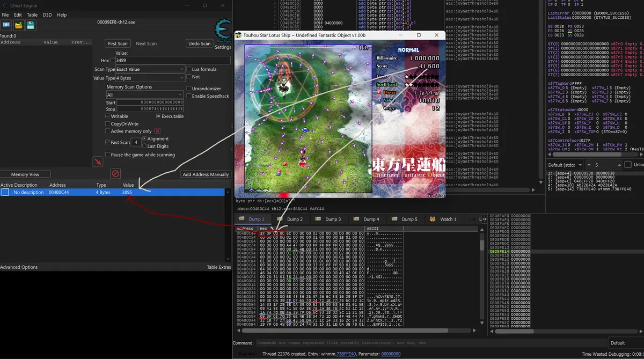This screenshot has width=644, height=359.
Task: Open the Table menu in Cheat Engine
Action: point(32,14)
